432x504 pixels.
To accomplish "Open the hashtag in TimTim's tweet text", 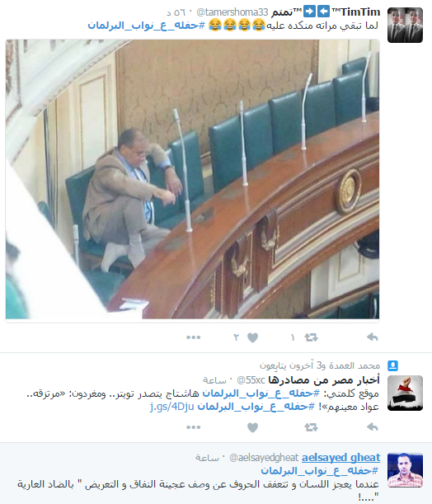I will click(146, 26).
